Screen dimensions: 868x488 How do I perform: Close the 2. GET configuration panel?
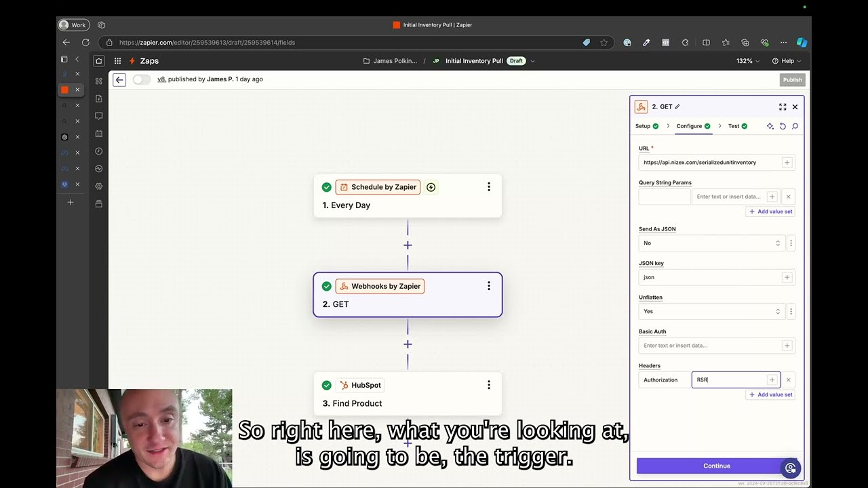795,107
